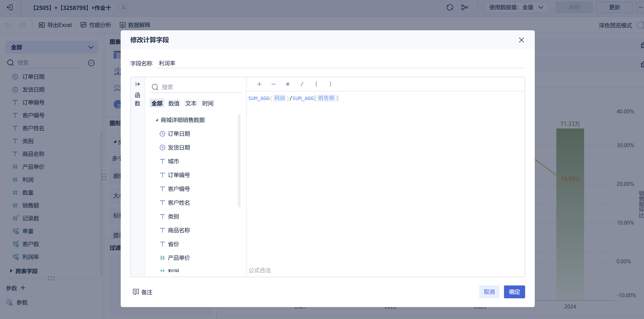Image resolution: width=644 pixels, height=319 pixels.
Task: Collapse 商城详细销售数据 tree node
Action: pyautogui.click(x=157, y=120)
